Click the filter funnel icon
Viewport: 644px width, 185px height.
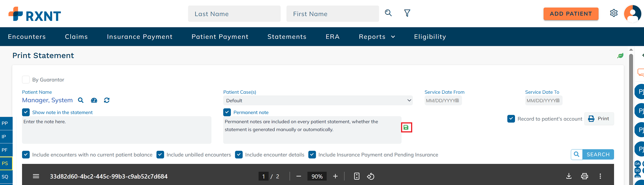(x=407, y=13)
